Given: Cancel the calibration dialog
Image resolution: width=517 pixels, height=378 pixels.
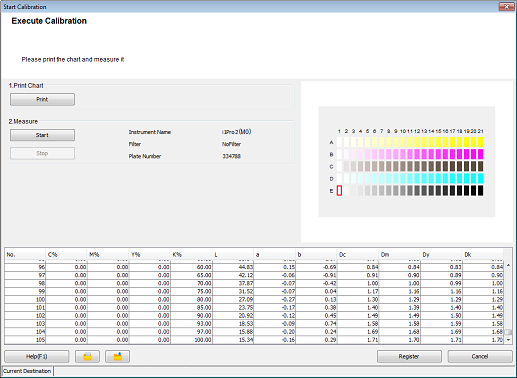Looking at the screenshot, I should (x=480, y=356).
